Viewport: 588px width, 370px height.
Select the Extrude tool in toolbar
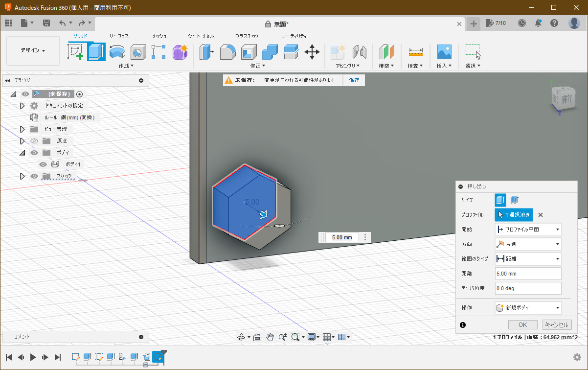click(x=96, y=51)
